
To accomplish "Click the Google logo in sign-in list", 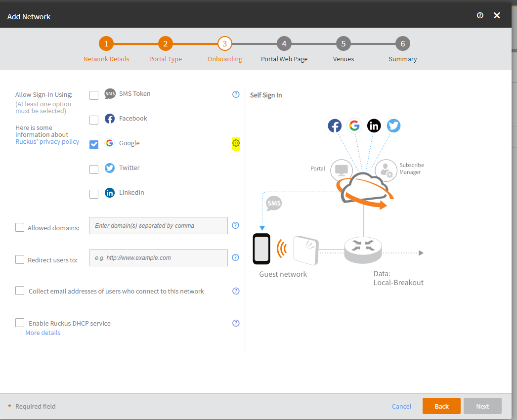I will [109, 143].
